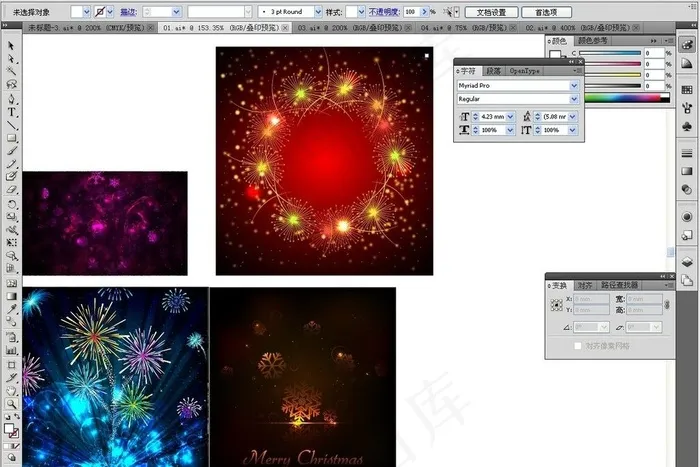Select the Column Graph tool
This screenshot has width=700, height=467.
[x=11, y=350]
